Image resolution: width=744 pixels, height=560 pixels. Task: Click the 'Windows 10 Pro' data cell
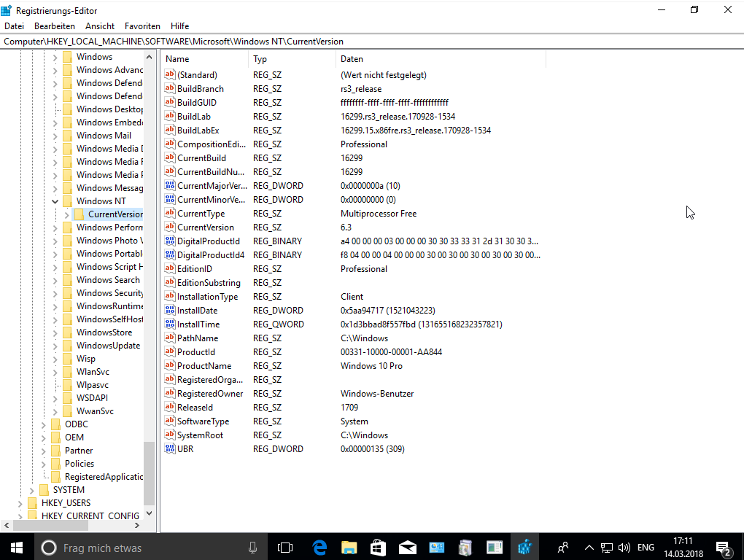click(371, 366)
